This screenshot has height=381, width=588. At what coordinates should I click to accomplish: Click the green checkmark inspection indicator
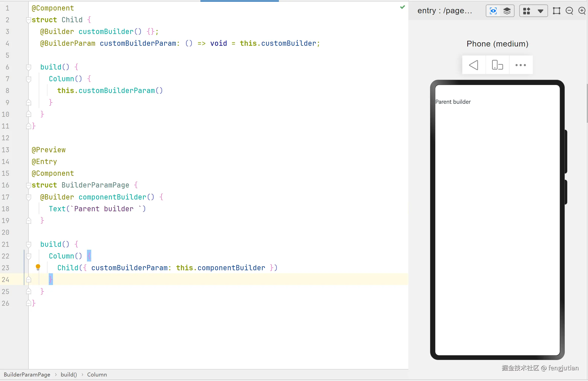(402, 7)
